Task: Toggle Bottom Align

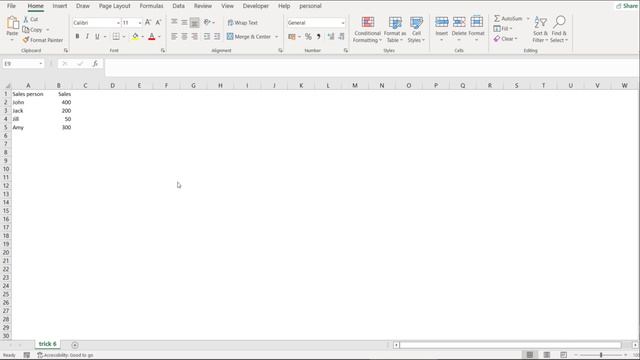Action: pyautogui.click(x=195, y=22)
